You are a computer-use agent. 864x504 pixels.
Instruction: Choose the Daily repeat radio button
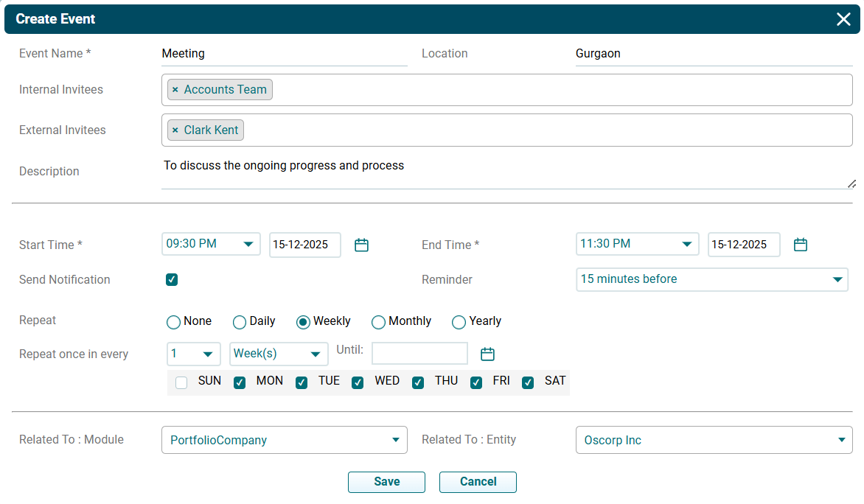click(x=240, y=322)
